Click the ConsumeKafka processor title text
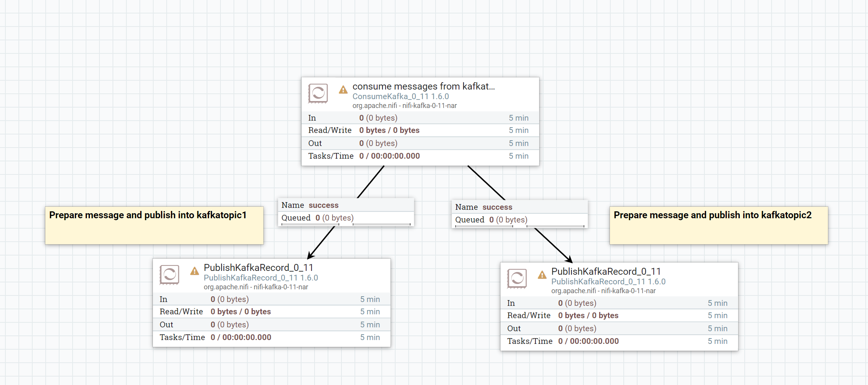This screenshot has width=868, height=385. pos(424,86)
